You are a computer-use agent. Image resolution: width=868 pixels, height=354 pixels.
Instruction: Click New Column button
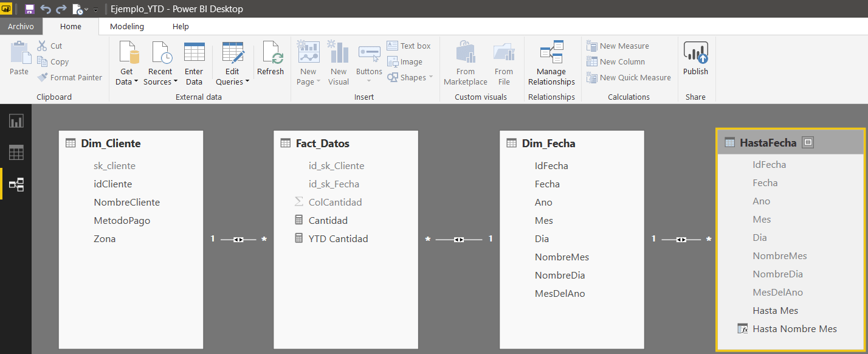click(x=616, y=61)
